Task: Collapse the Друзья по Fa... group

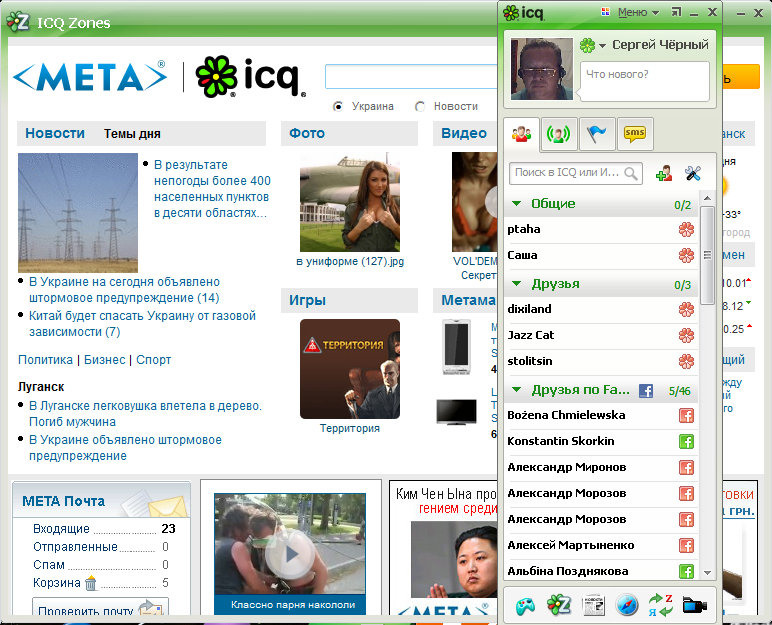Action: (x=516, y=390)
